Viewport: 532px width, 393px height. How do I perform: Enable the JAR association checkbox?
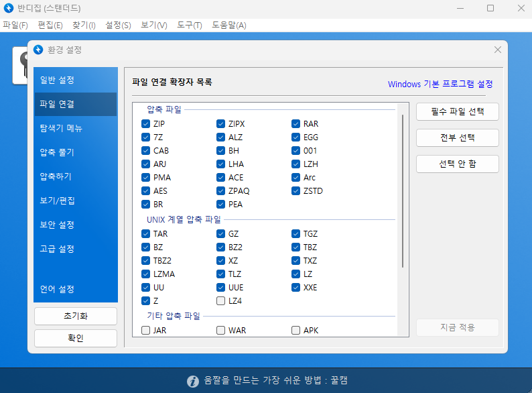[145, 330]
